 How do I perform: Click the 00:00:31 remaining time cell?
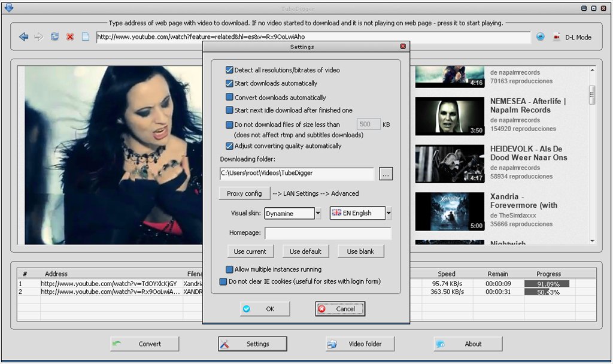[x=497, y=292]
